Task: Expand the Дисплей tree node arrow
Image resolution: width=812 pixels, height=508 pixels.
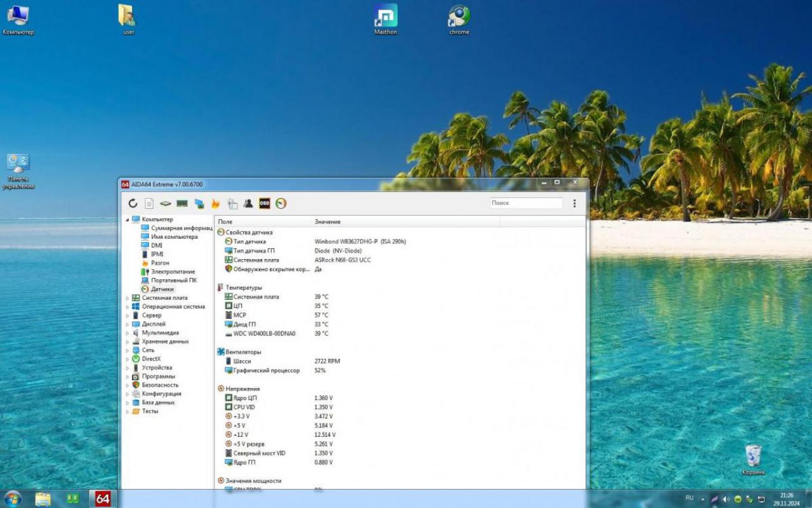Action: (x=127, y=324)
